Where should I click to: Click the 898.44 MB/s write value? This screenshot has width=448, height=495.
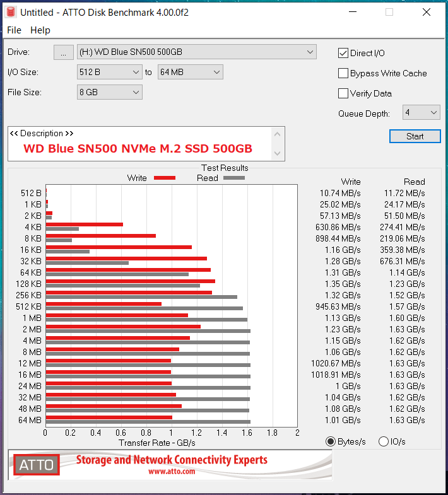point(338,238)
